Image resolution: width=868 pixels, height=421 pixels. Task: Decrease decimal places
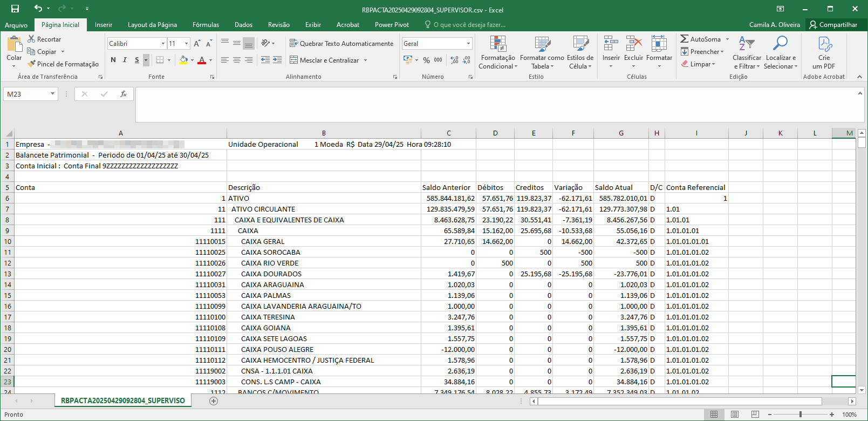(x=467, y=60)
